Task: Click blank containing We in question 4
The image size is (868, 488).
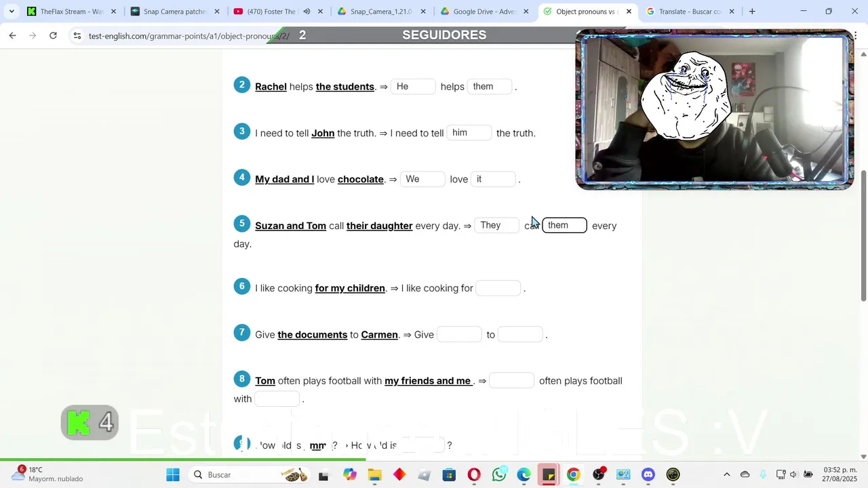Action: (x=422, y=180)
